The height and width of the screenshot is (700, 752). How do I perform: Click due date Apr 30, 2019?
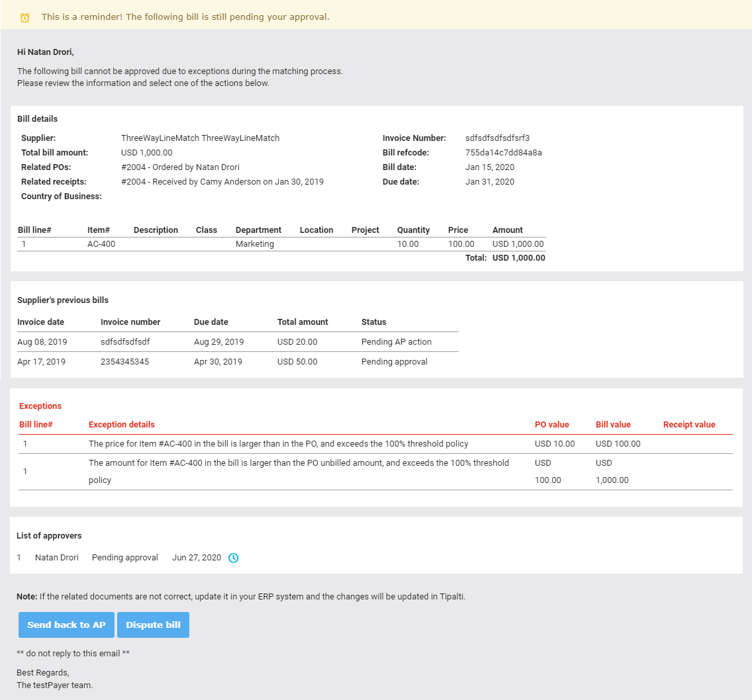tap(218, 361)
